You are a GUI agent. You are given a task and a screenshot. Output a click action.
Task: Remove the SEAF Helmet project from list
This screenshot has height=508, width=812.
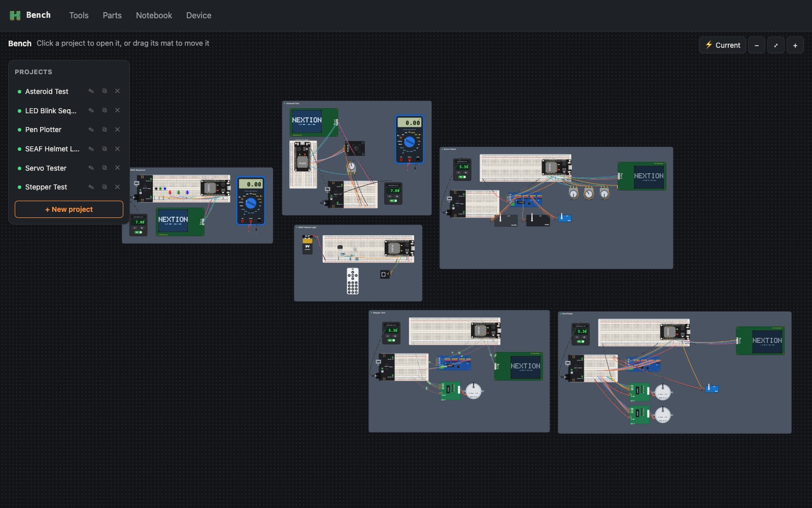(x=117, y=149)
